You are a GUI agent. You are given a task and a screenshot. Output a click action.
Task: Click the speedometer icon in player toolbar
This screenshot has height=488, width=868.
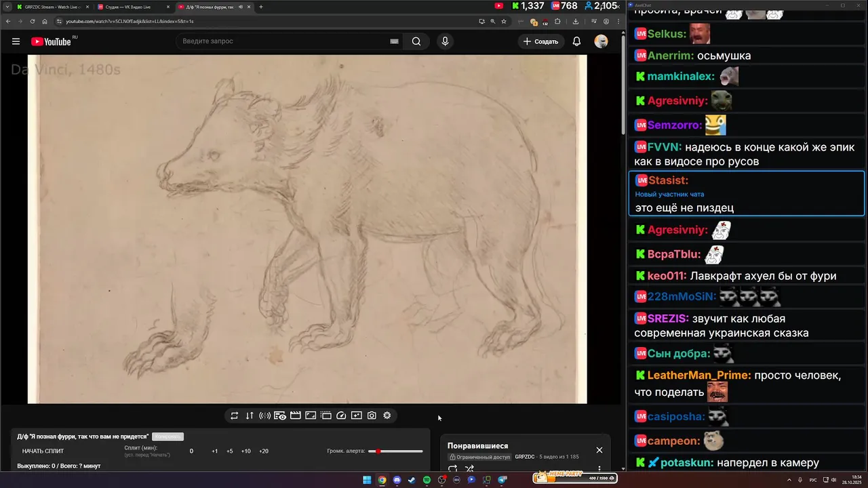(x=341, y=415)
